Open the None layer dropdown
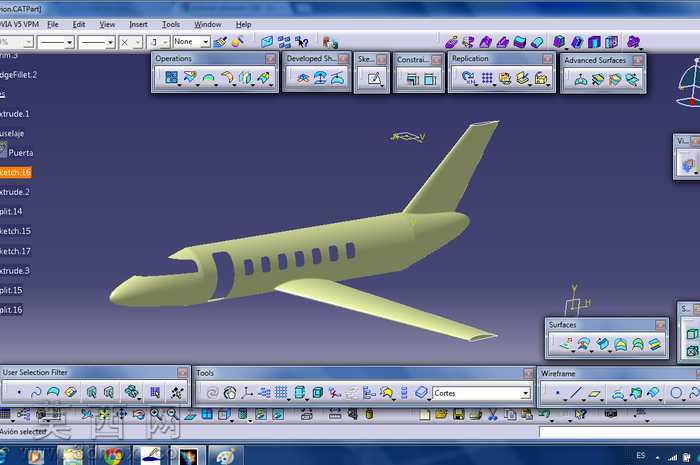This screenshot has width=700, height=465. tap(205, 42)
